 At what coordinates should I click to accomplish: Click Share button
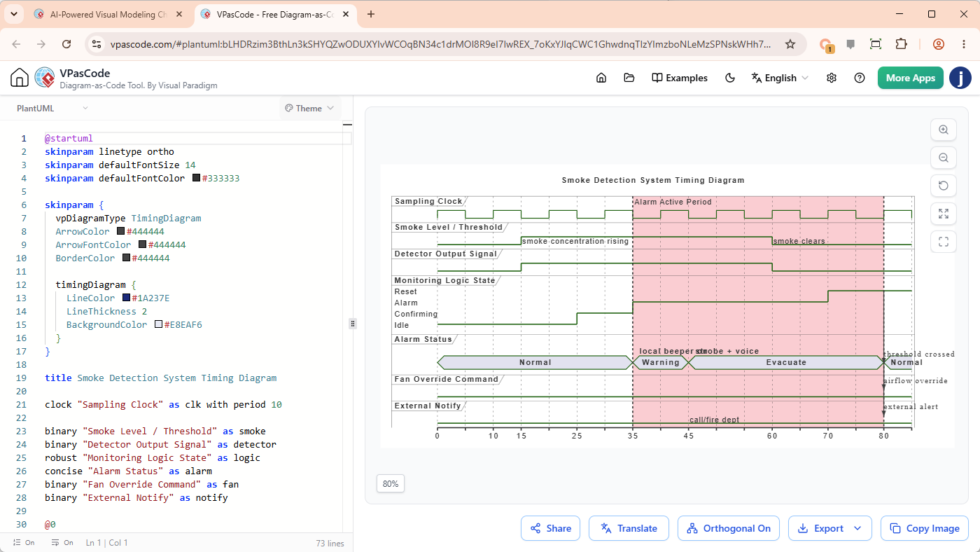pyautogui.click(x=551, y=528)
